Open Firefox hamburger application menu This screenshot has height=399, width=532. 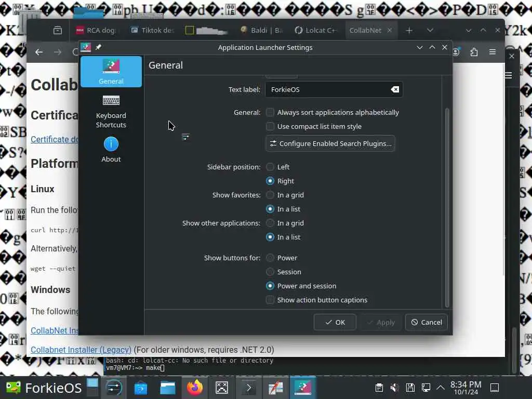pos(493,52)
